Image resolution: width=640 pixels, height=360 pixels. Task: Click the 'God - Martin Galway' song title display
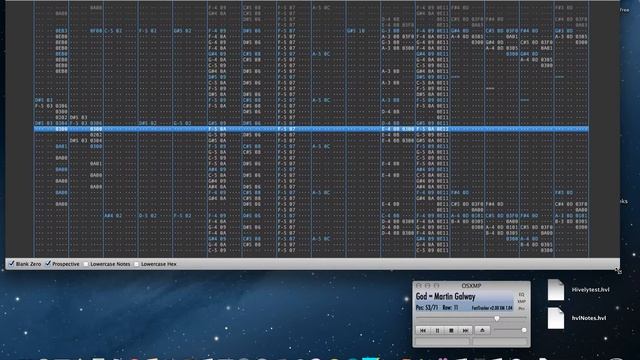[446, 297]
